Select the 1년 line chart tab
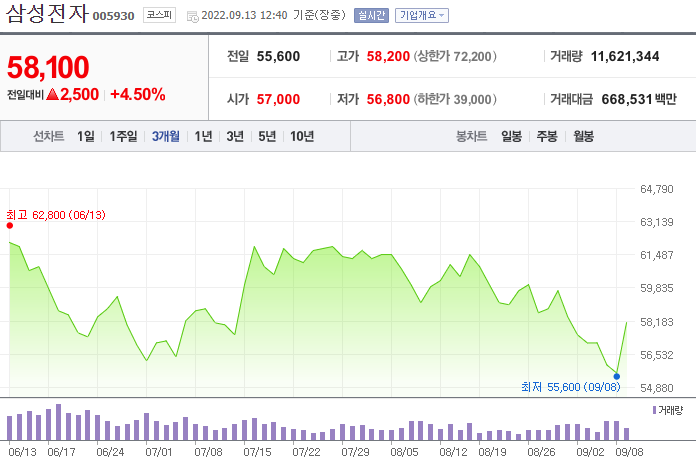Screen dimensions: 696x463 coord(203,136)
